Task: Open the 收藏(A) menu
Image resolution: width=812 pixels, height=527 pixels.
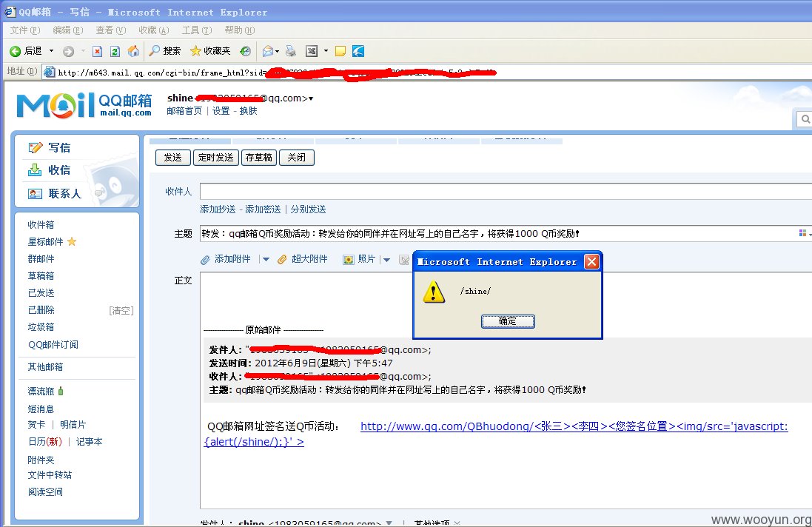Action: tap(154, 30)
